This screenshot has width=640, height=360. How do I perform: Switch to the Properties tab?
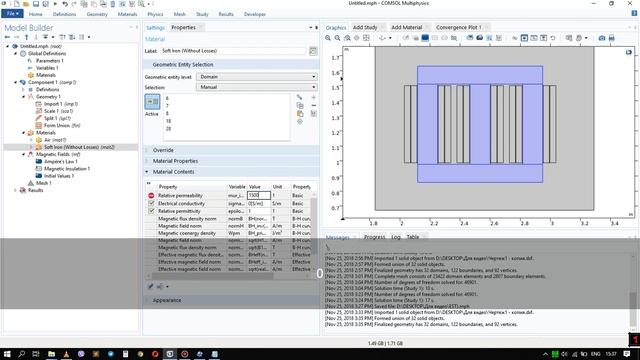183,27
